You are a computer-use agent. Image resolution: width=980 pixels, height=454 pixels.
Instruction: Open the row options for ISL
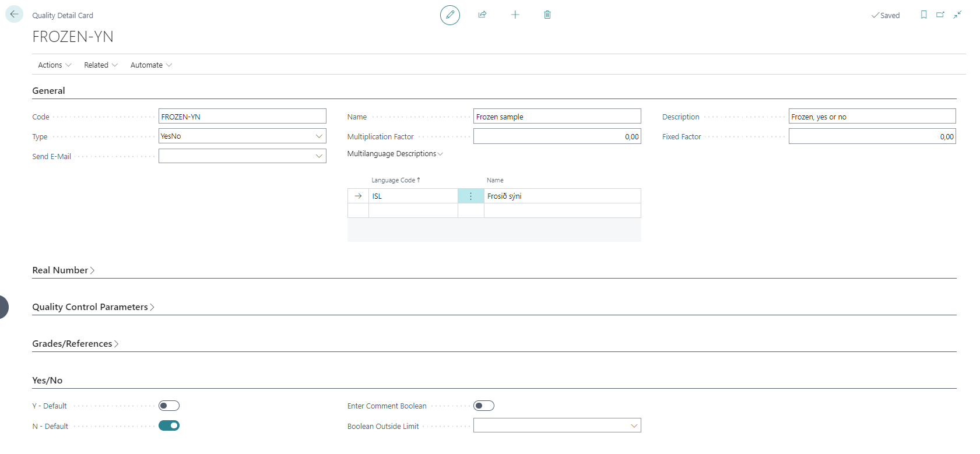[x=470, y=196]
